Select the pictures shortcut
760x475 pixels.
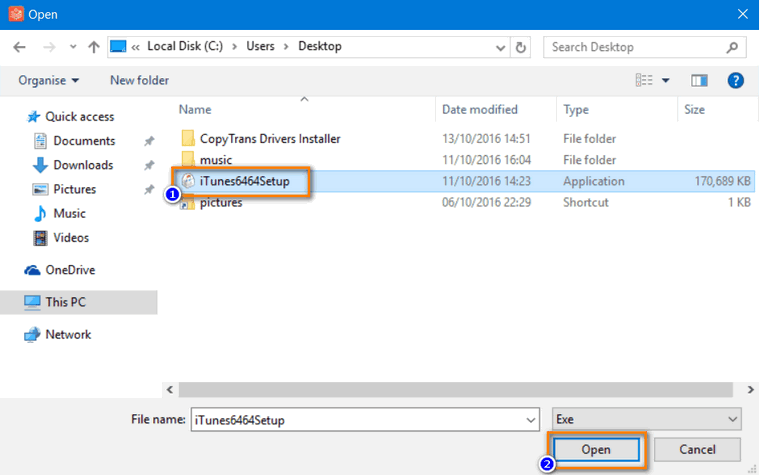click(221, 203)
